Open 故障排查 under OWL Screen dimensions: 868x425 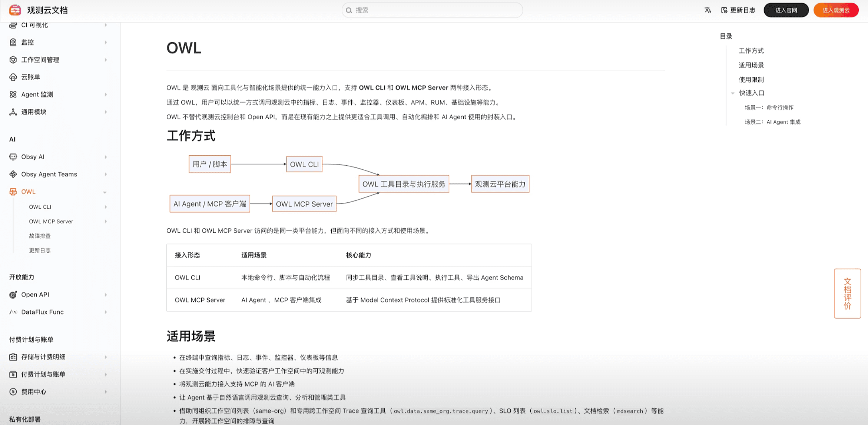[40, 236]
